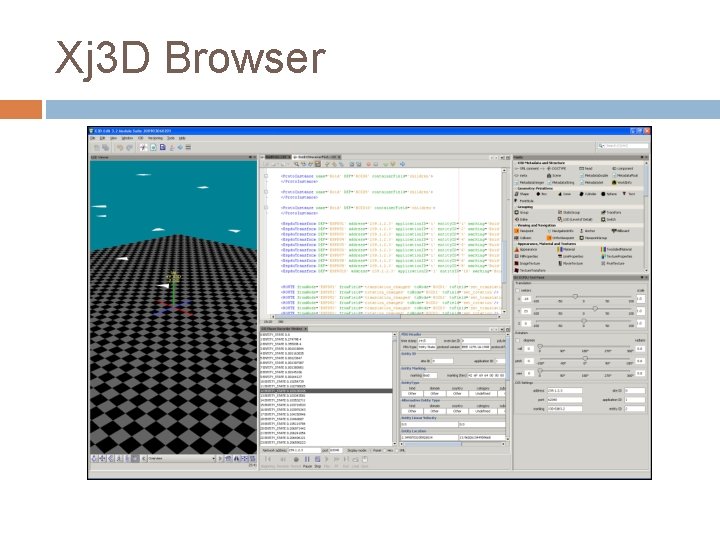Open the File menu
The width and height of the screenshot is (720, 540).
pos(92,138)
